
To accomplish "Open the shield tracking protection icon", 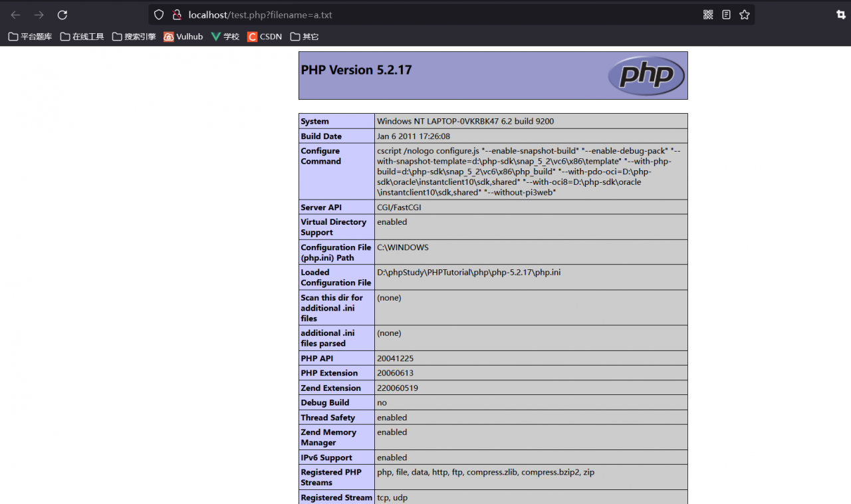I will pyautogui.click(x=158, y=15).
